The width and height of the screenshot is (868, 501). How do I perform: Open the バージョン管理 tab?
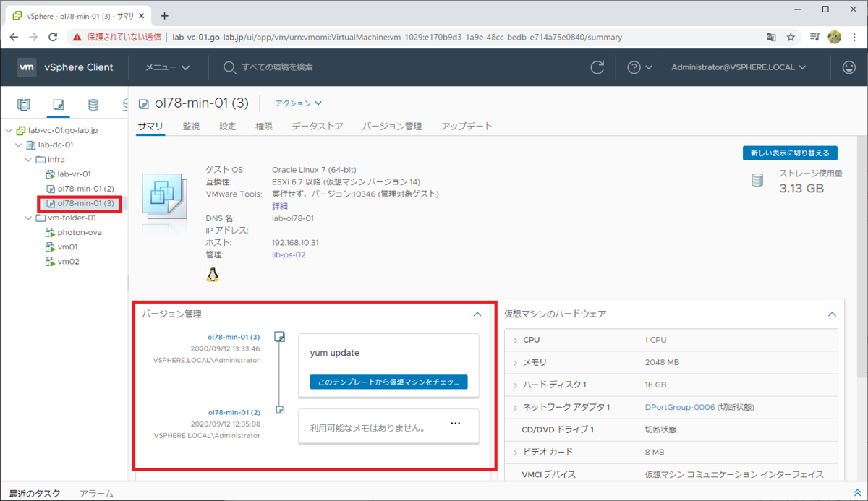click(x=391, y=126)
